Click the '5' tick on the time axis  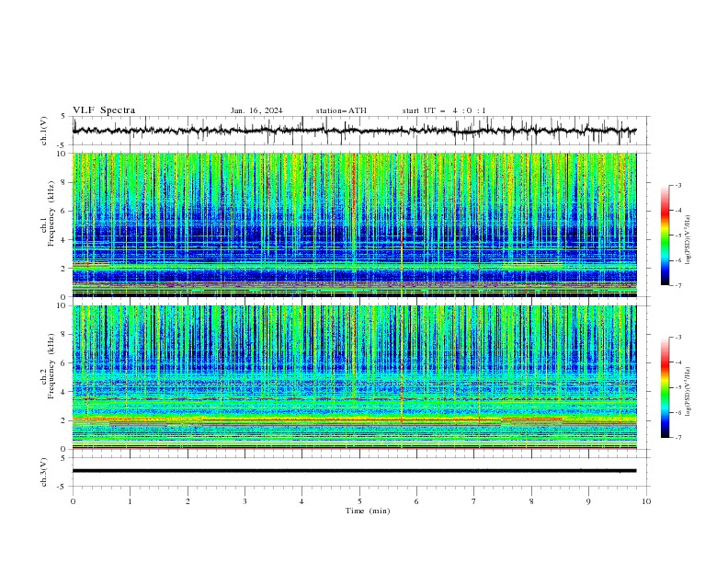point(359,501)
